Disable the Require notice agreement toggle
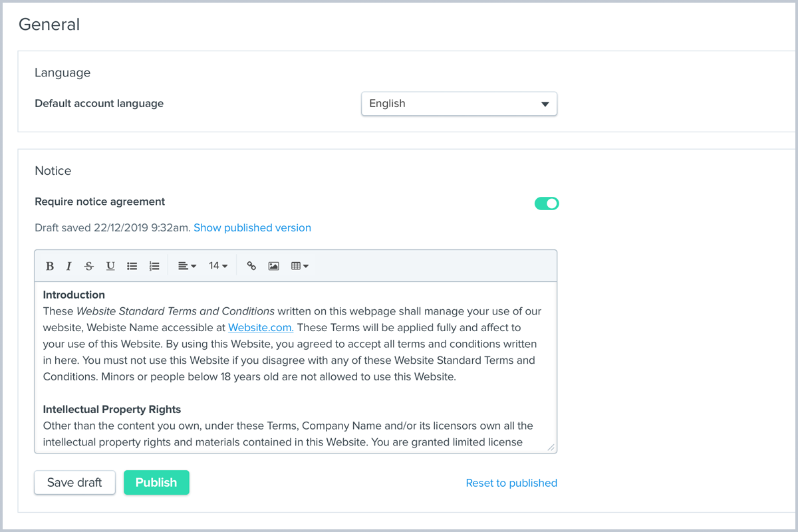Screen dimensions: 798x532 pos(547,203)
